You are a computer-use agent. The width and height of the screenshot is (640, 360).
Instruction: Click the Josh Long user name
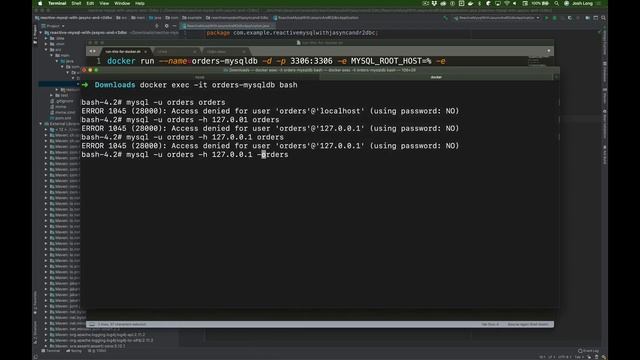582,3
